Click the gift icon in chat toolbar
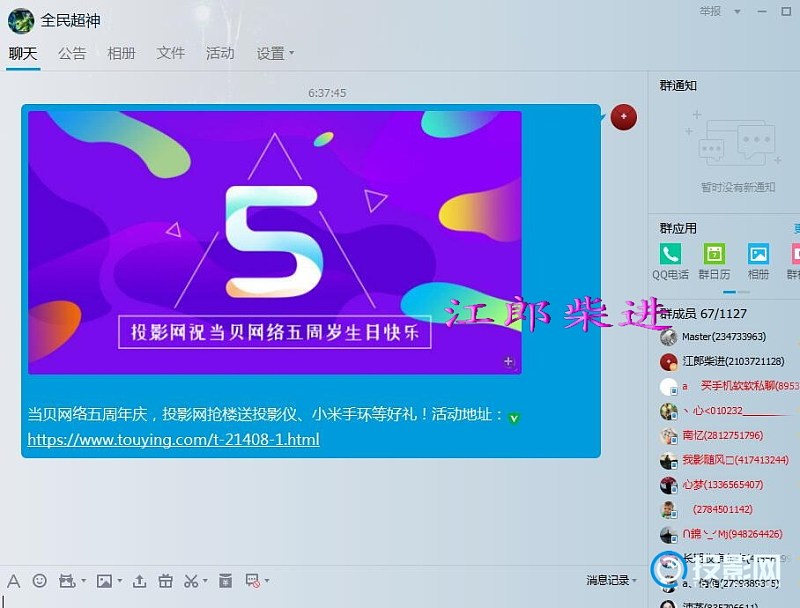 click(x=165, y=580)
